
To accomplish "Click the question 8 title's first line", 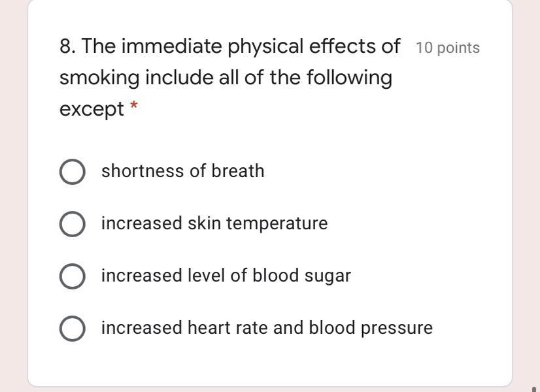I will point(229,46).
